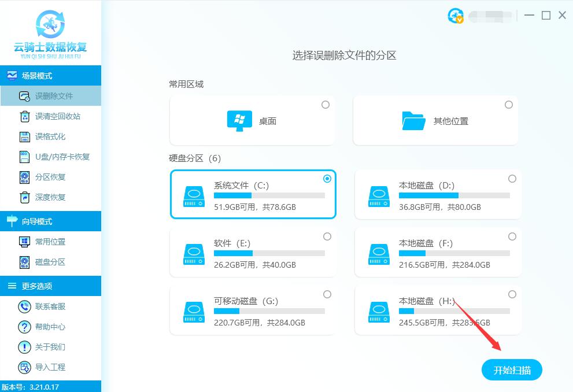Click the 误格式化 disk icon
573x392 pixels.
(24, 136)
